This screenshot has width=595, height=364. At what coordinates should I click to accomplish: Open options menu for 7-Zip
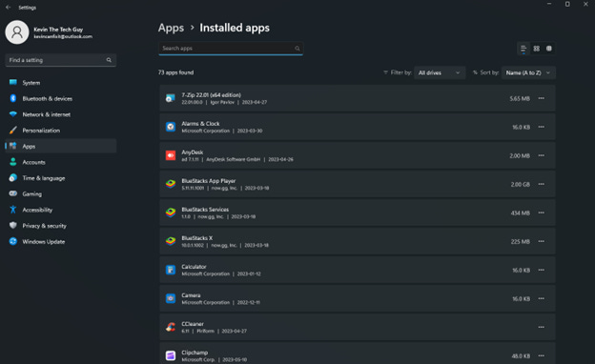click(541, 98)
